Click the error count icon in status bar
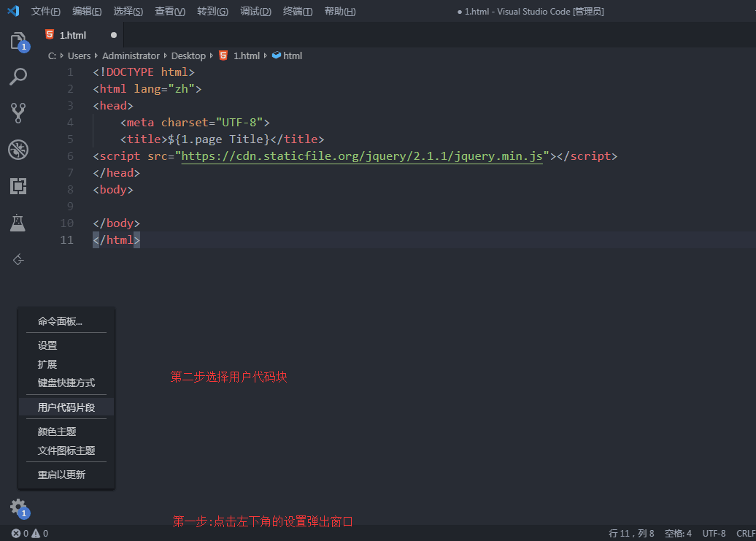The image size is (756, 541). pos(16,533)
